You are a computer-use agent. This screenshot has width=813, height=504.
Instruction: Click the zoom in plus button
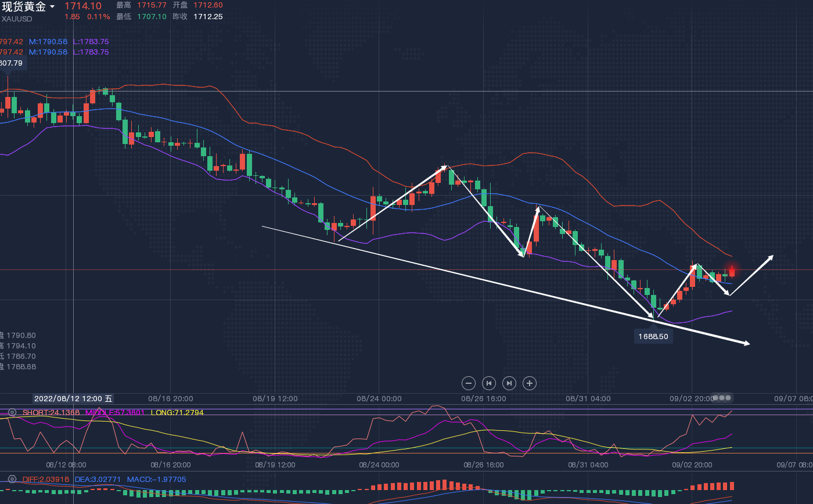529,383
